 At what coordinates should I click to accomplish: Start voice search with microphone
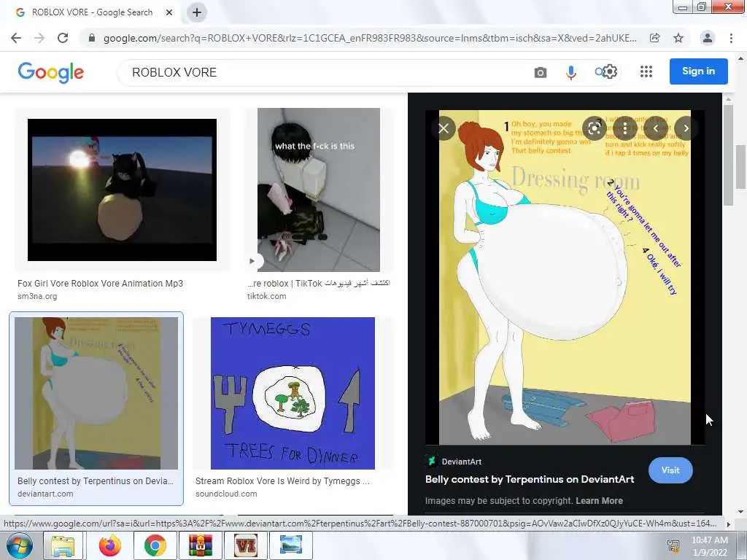pyautogui.click(x=570, y=72)
